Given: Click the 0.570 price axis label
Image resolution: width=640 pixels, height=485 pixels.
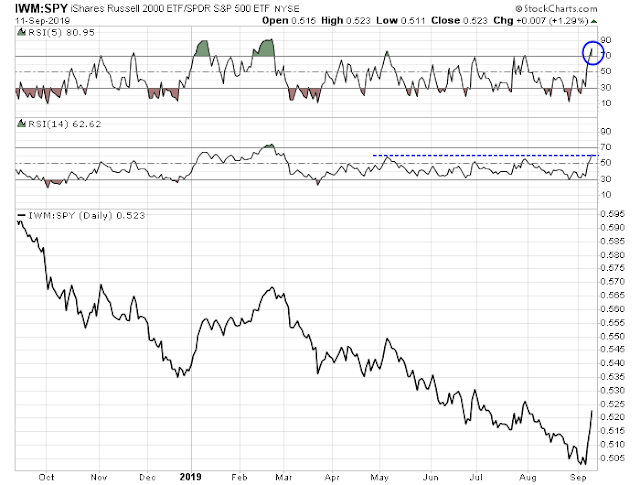Looking at the screenshot, I should 612,281.
